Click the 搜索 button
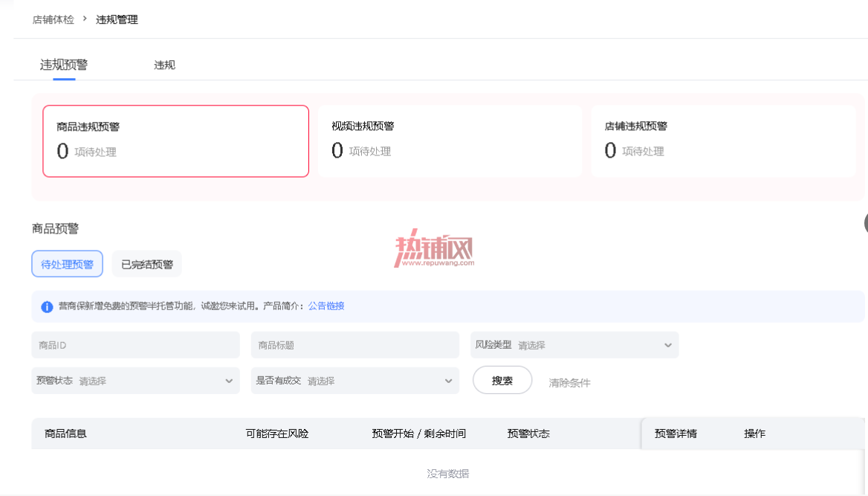868x496 pixels. click(x=502, y=381)
